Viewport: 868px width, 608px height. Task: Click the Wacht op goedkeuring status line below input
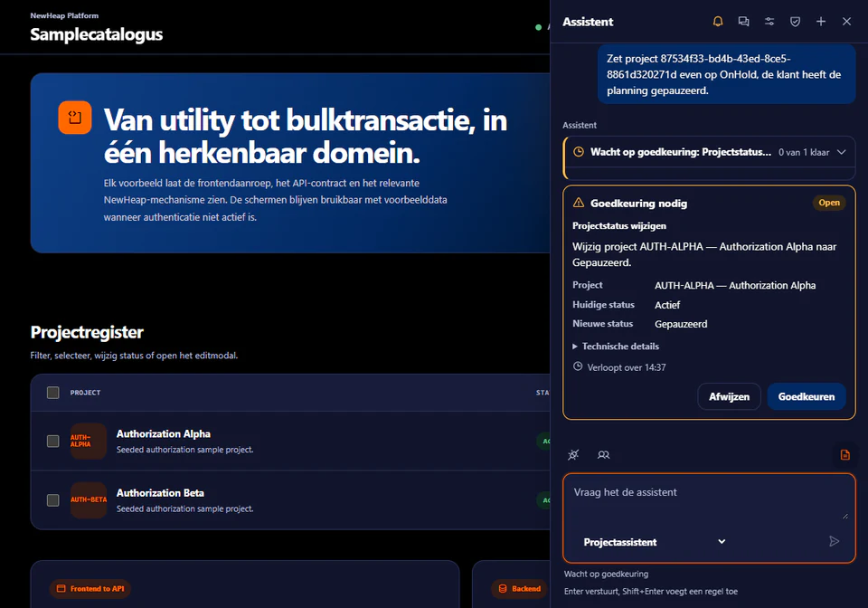(x=606, y=575)
